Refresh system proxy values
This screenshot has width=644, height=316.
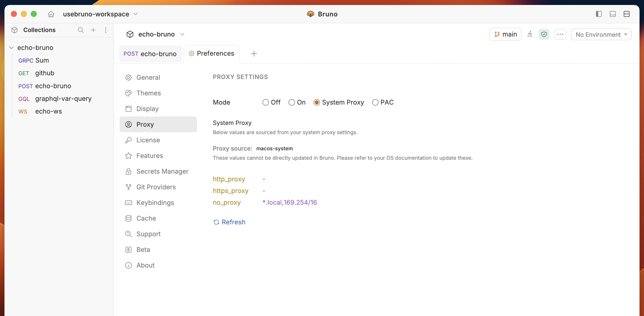(x=229, y=222)
